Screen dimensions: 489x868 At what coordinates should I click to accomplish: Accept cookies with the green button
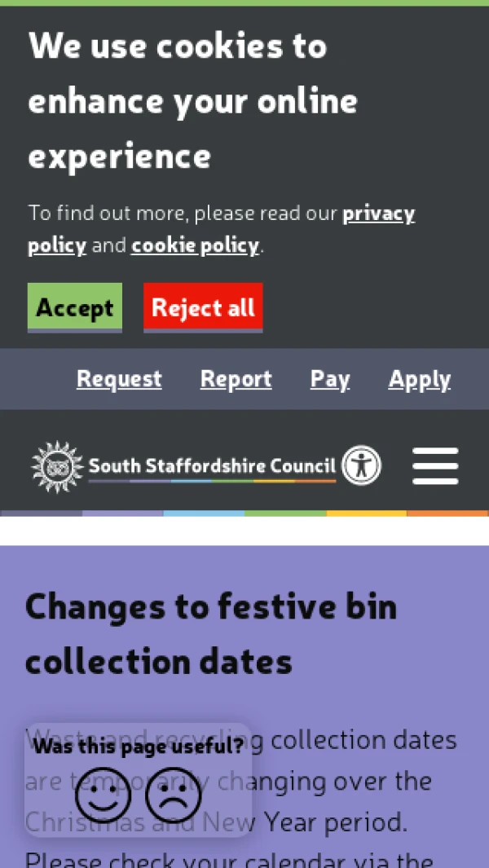click(75, 307)
